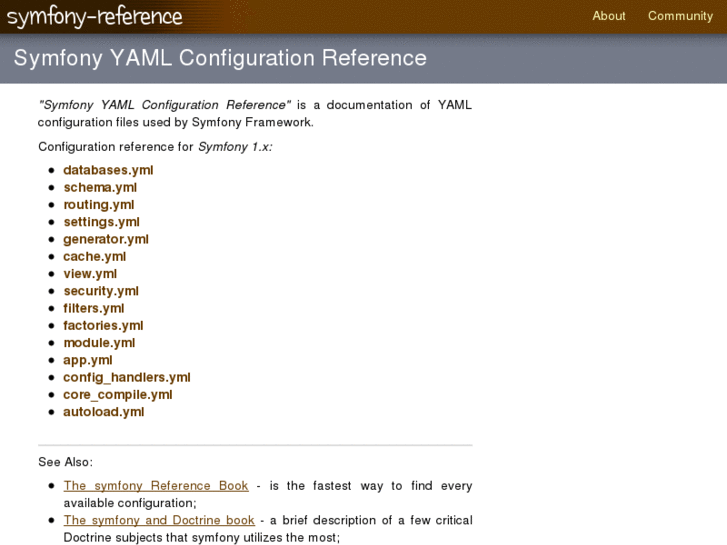
Task: Open the autoload.yml reference
Action: tap(104, 412)
